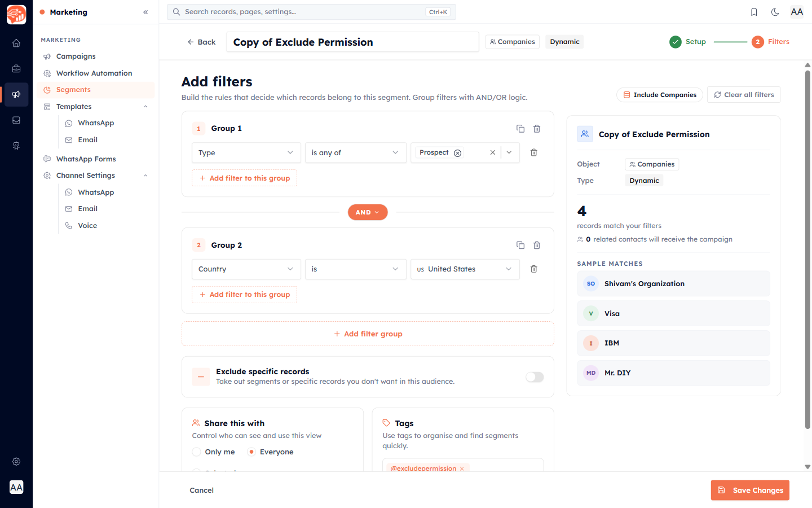This screenshot has height=508, width=812.
Task: Open sample match Shivam's Organization
Action: pyautogui.click(x=673, y=284)
